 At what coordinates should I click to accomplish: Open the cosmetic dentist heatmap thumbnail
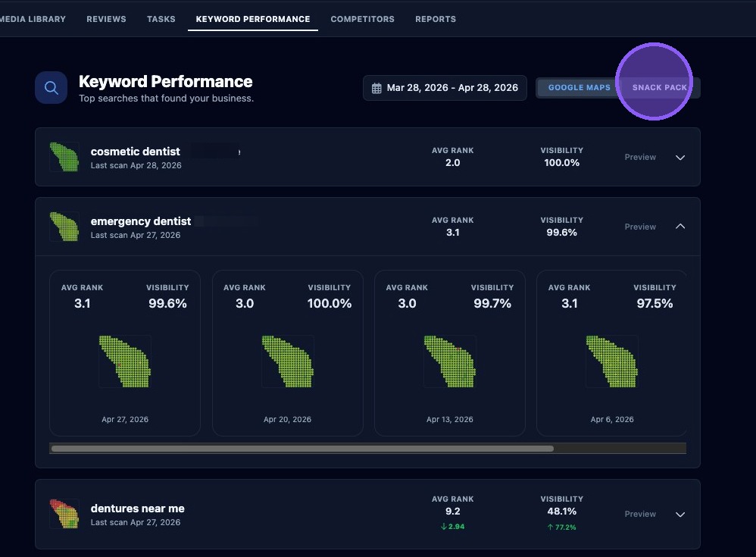coord(64,157)
